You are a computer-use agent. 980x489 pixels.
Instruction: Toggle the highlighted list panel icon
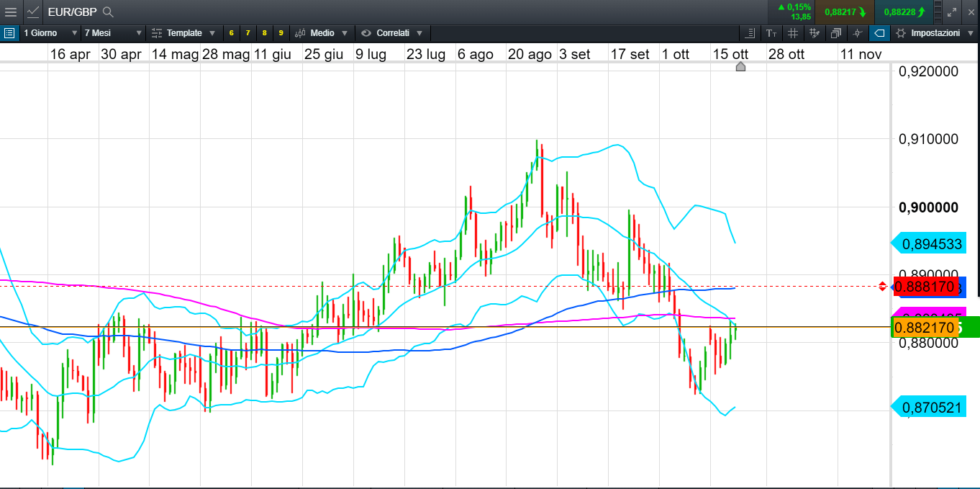[x=9, y=33]
